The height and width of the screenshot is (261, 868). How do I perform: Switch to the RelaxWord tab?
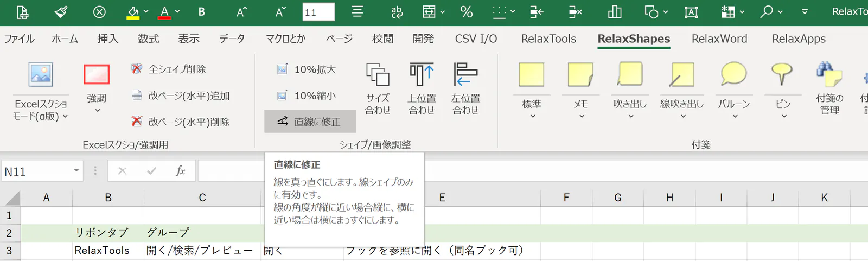[719, 39]
